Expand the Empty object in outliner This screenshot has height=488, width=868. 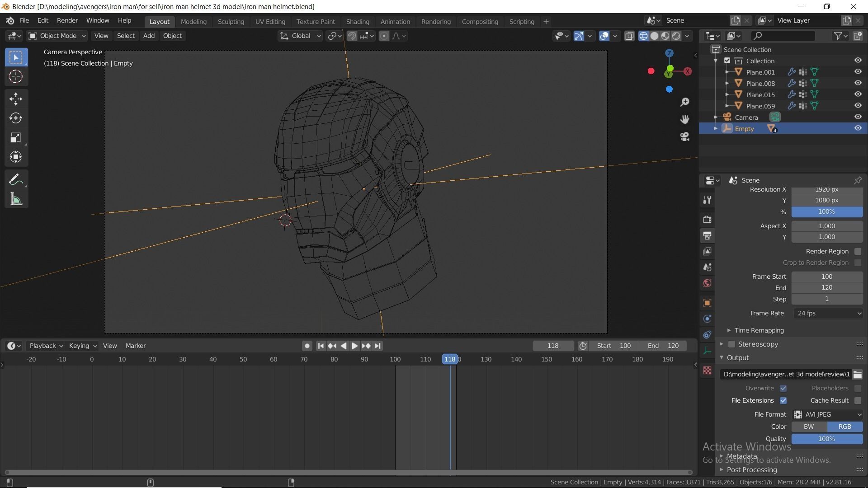716,128
